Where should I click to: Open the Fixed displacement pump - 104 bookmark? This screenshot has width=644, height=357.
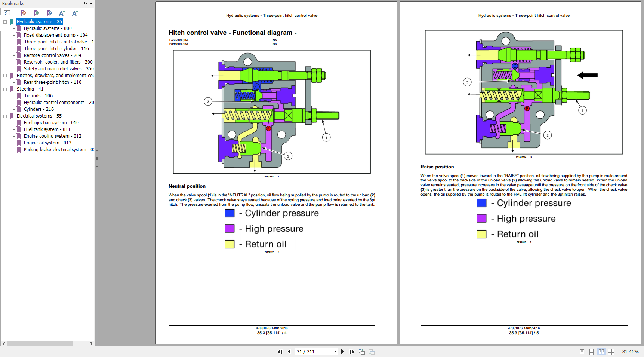[x=56, y=35]
